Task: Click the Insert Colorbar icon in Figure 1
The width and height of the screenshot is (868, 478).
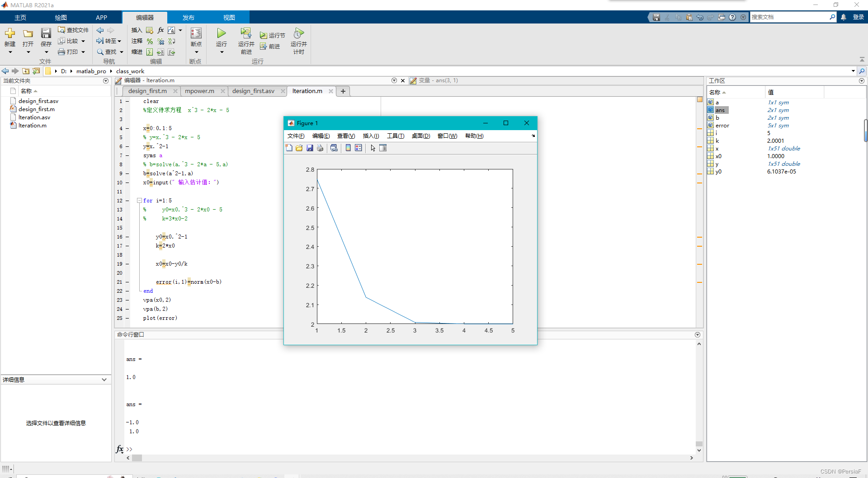Action: coord(348,148)
